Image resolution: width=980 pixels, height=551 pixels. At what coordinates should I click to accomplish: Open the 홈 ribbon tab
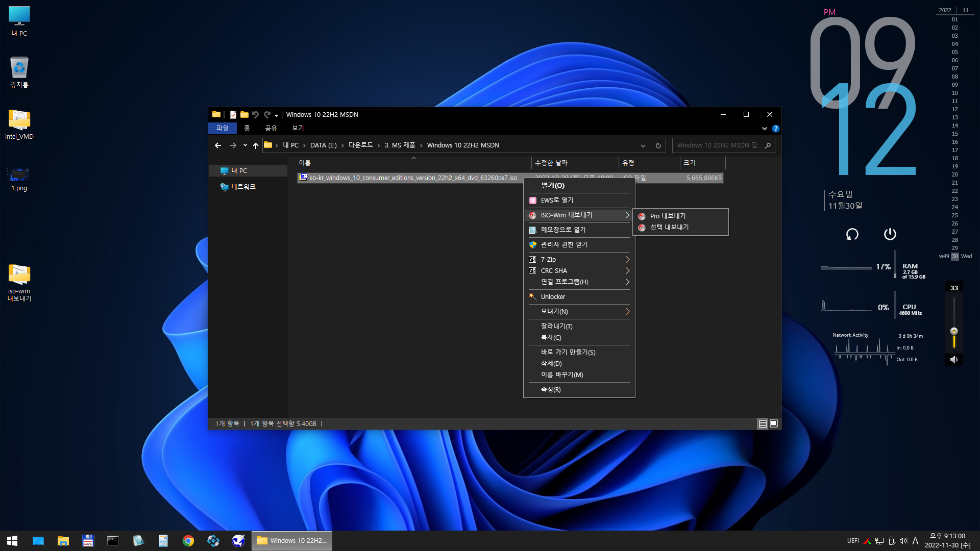(247, 129)
